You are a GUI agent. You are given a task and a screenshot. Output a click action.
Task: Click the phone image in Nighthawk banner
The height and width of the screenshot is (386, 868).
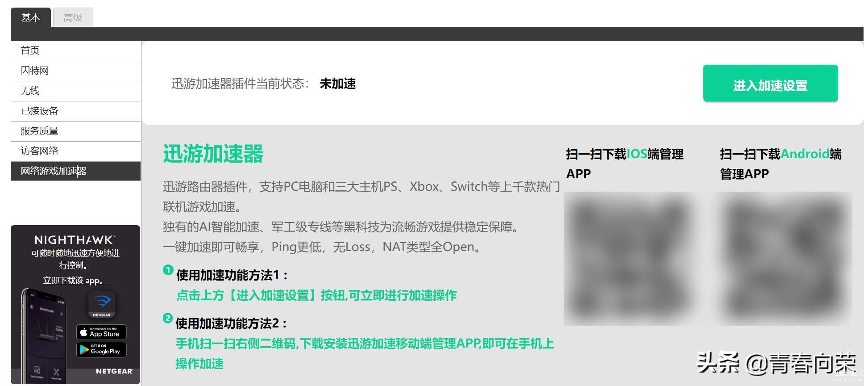click(x=45, y=335)
